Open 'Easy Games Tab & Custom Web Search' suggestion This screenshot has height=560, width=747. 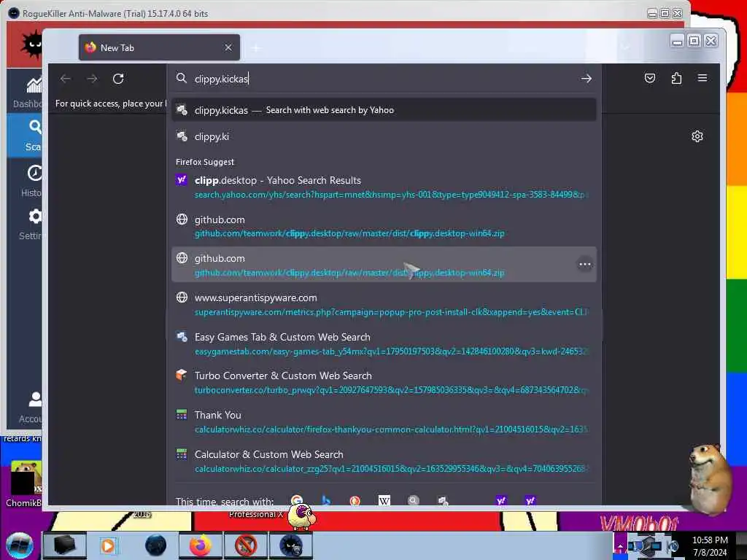pos(384,344)
